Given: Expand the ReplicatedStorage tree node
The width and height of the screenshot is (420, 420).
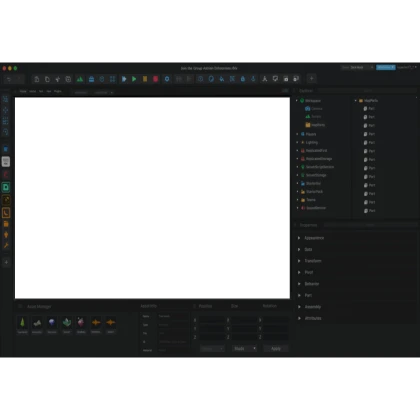Looking at the screenshot, I should pyautogui.click(x=297, y=159).
